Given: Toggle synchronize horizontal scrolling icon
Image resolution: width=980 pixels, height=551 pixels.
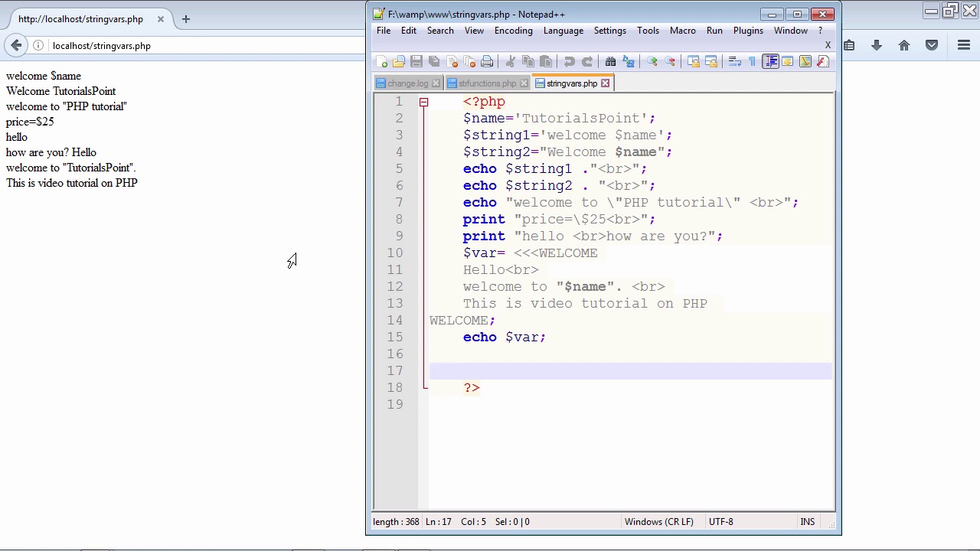Looking at the screenshot, I should 710,62.
